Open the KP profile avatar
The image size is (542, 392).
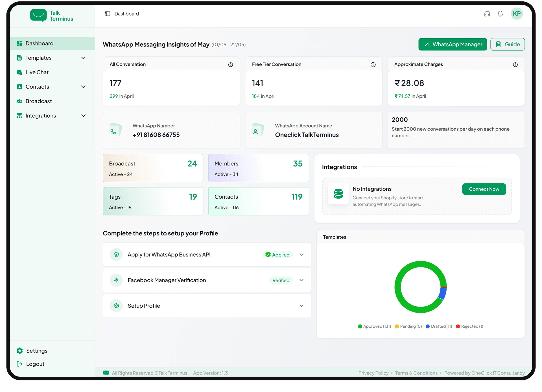coord(517,14)
